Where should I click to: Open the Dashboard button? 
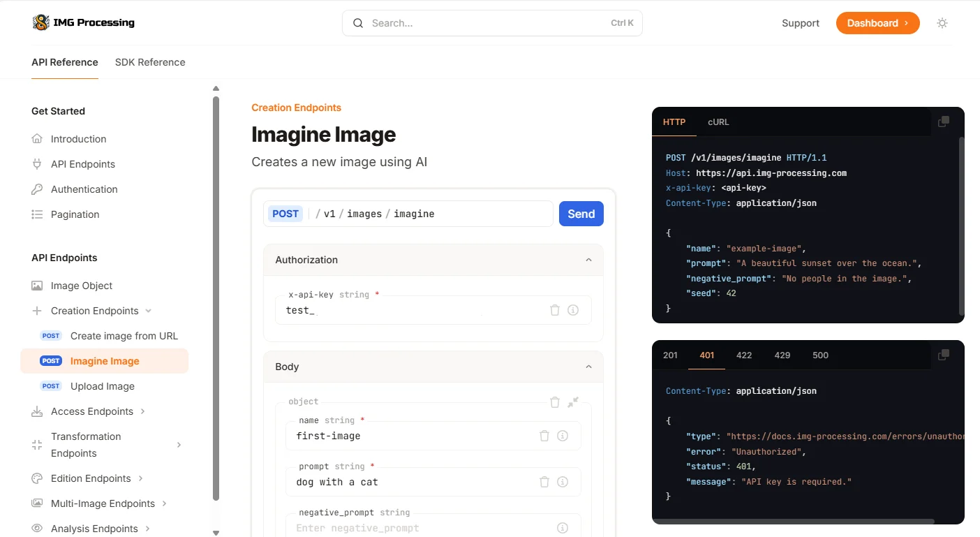[x=877, y=23]
